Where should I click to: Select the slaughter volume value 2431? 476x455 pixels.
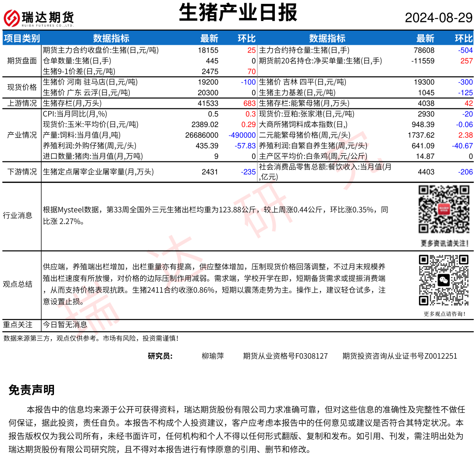(210, 172)
